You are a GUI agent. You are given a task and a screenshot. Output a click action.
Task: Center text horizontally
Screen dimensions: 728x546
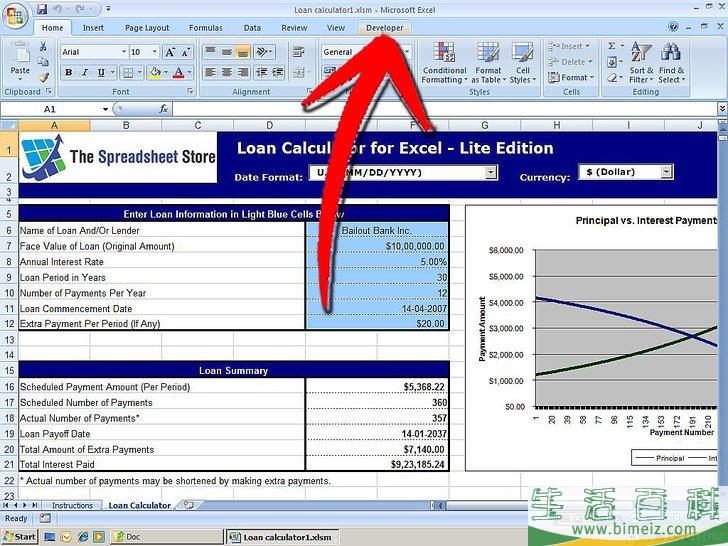227,72
